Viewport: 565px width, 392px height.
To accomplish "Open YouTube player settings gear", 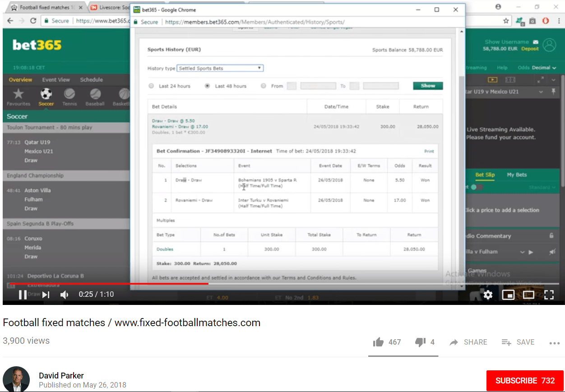I will click(x=488, y=295).
